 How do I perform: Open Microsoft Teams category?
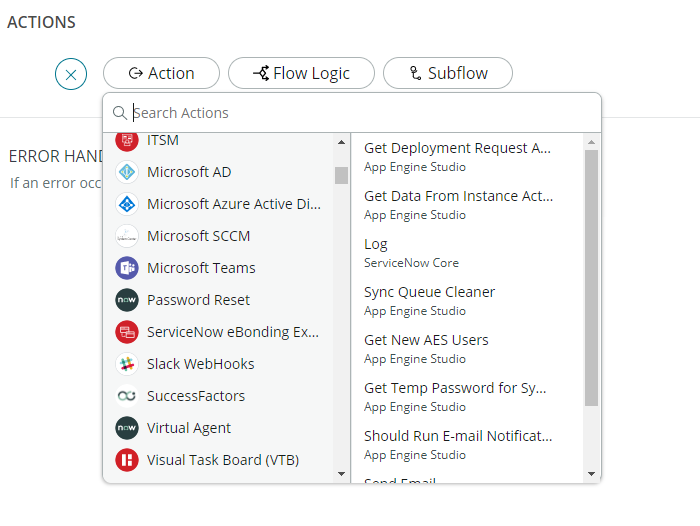pyautogui.click(x=201, y=268)
